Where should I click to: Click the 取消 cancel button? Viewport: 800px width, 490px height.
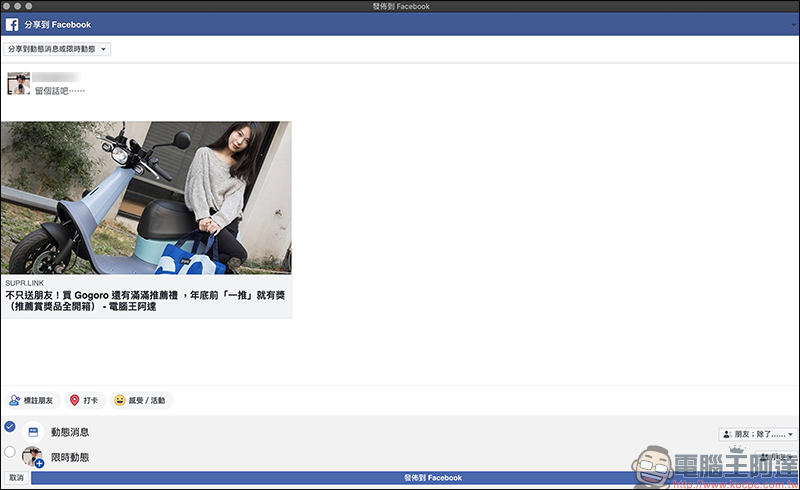16,478
